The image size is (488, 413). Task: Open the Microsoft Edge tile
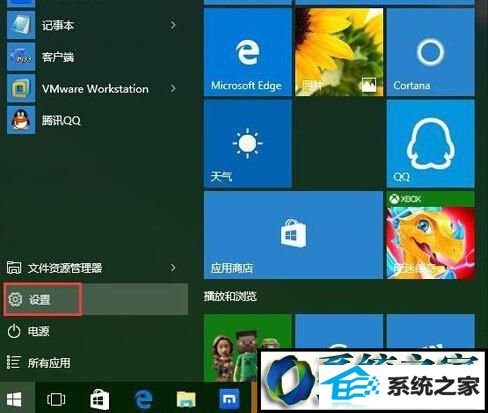tap(248, 52)
